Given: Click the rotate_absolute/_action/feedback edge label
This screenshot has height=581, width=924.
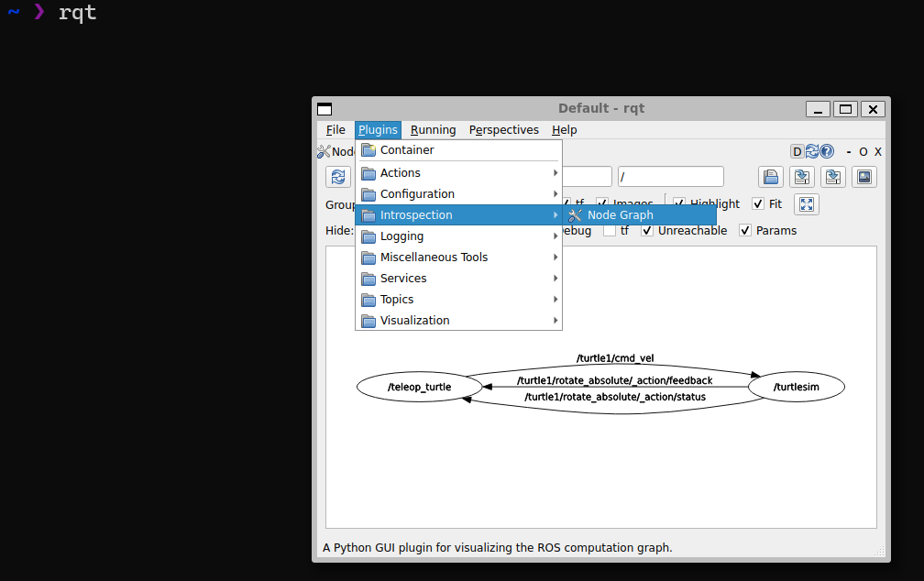Looking at the screenshot, I should click(614, 380).
